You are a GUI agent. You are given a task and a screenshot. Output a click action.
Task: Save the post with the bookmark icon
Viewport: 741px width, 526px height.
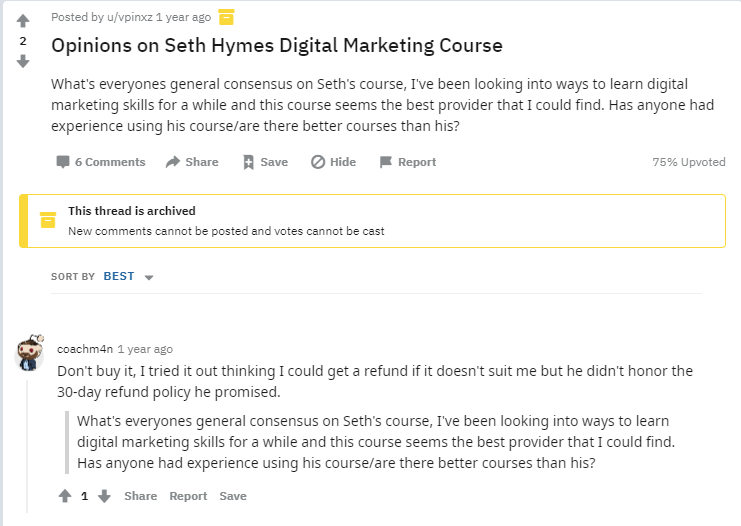pos(265,162)
